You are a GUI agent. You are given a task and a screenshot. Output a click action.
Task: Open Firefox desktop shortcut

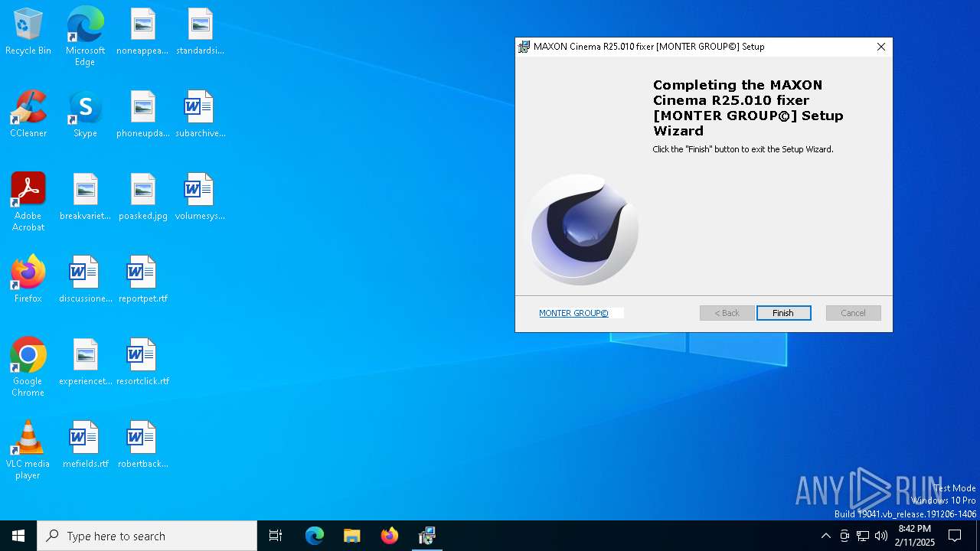[x=28, y=280]
